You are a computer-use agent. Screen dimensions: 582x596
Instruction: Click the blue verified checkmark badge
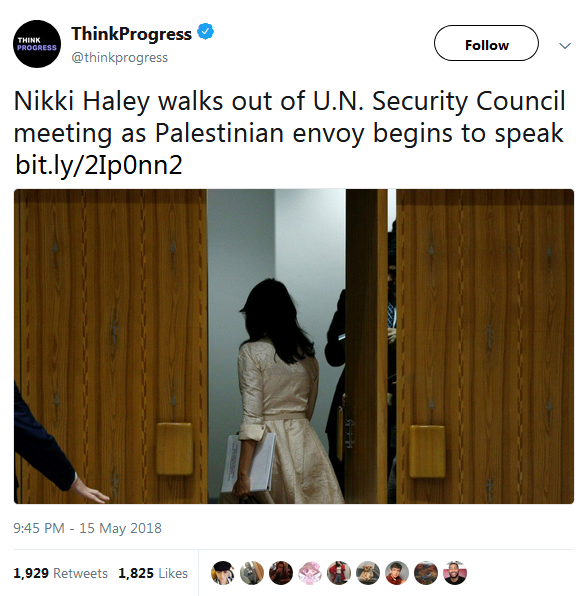tap(206, 32)
